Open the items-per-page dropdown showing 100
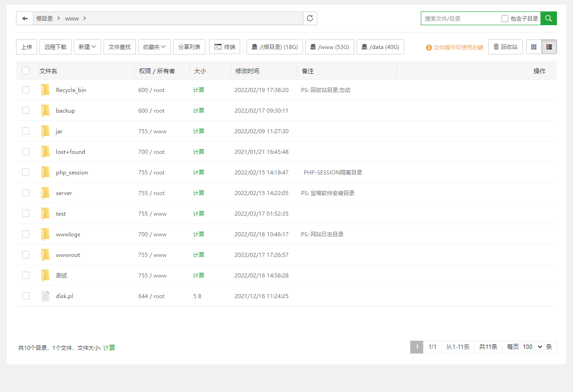The image size is (573, 392). point(532,347)
